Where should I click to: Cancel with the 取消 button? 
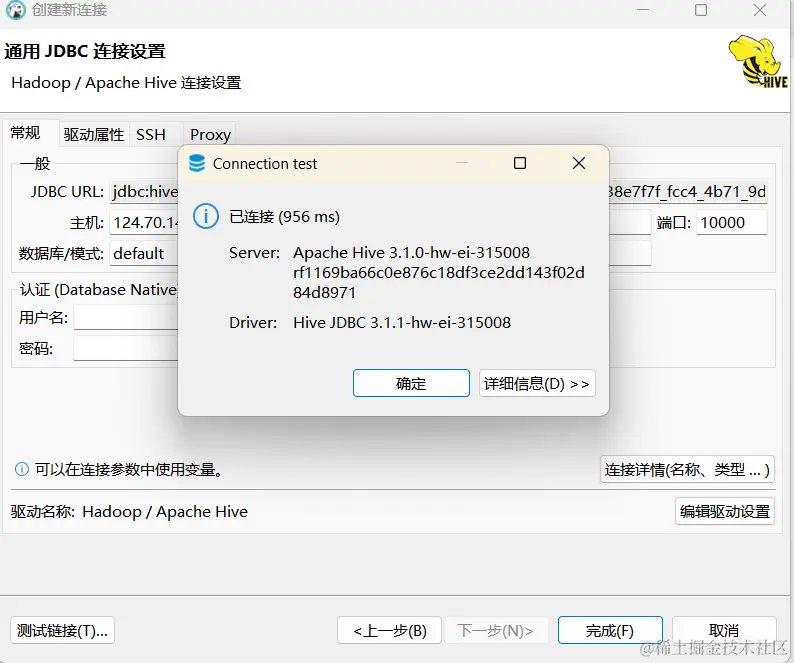pos(724,631)
